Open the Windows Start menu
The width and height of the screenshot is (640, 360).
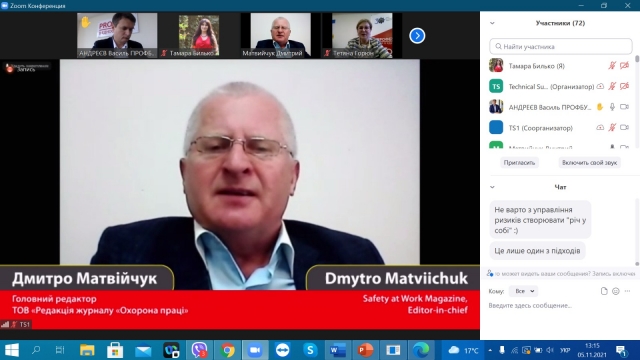point(12,350)
